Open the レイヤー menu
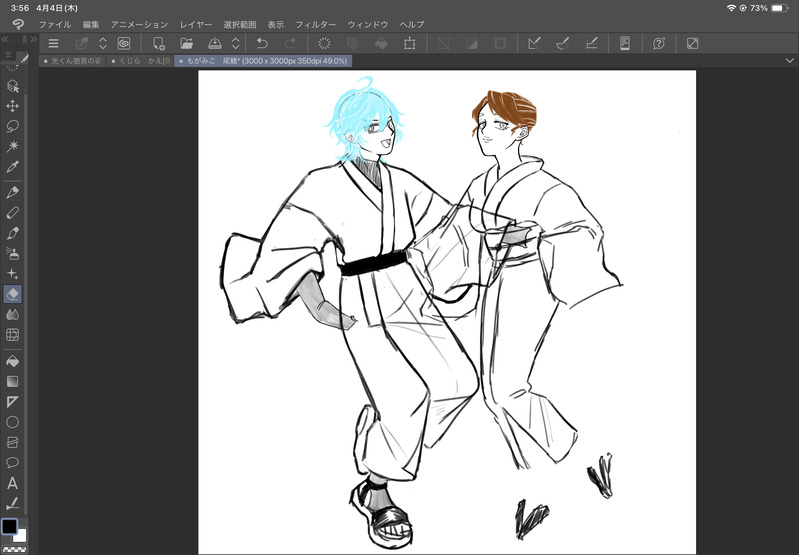The image size is (799, 555). pyautogui.click(x=196, y=24)
